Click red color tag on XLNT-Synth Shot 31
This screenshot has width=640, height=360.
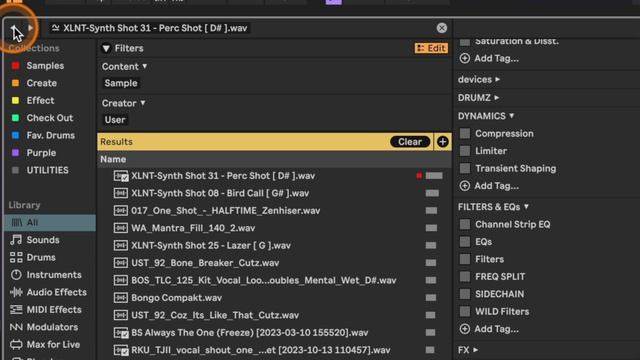pos(419,176)
